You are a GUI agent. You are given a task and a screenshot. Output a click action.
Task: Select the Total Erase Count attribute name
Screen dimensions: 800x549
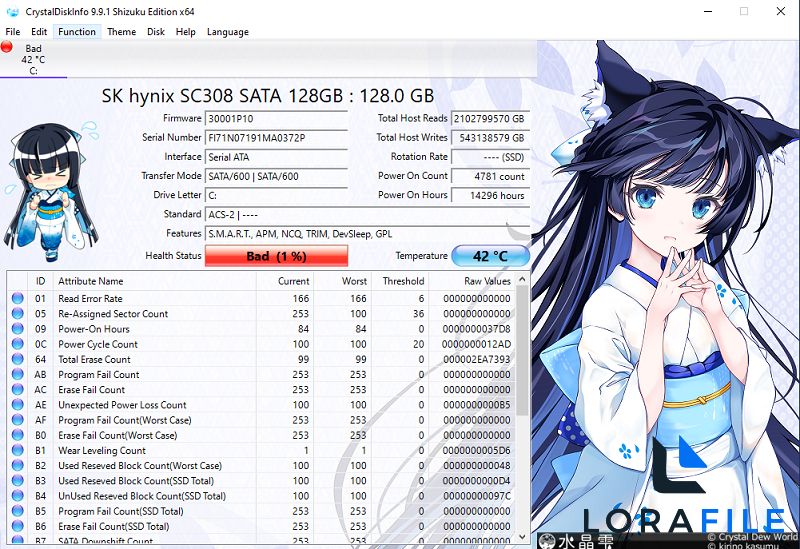coord(94,359)
